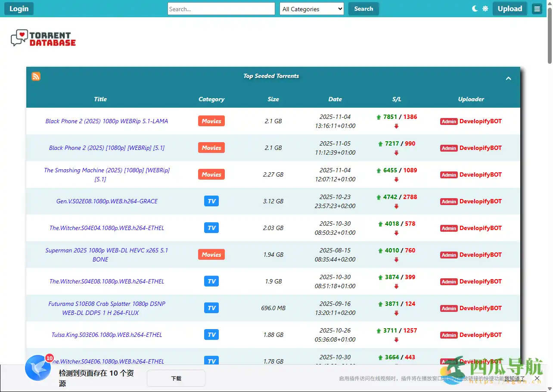Click the Admin badge next to DevelopifyBOT
The width and height of the screenshot is (553, 392).
(x=449, y=121)
